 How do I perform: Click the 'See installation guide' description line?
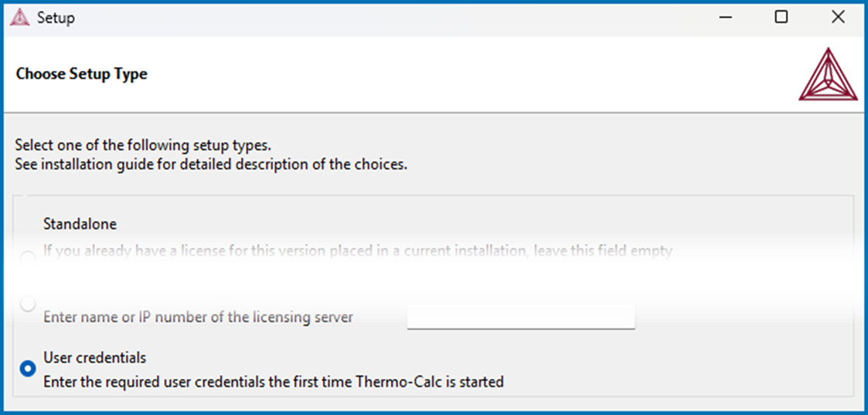pos(212,165)
